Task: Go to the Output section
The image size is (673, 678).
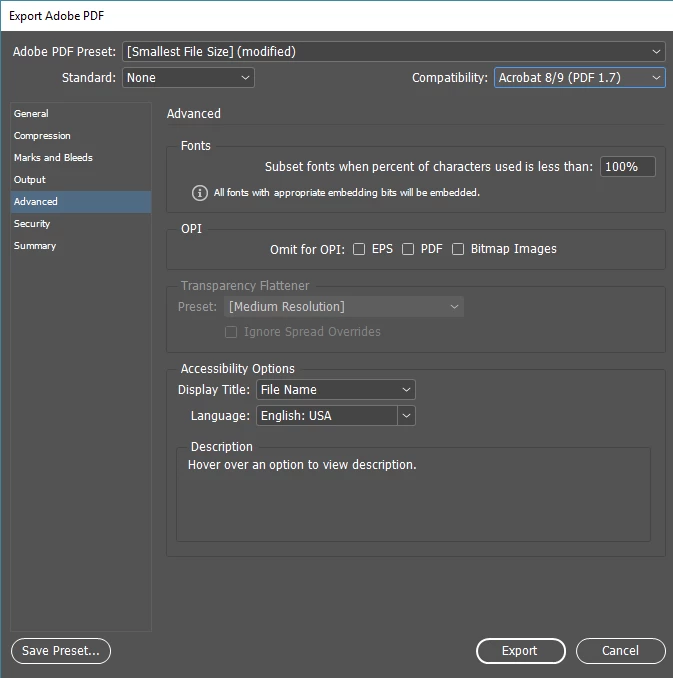Action: tap(81, 180)
